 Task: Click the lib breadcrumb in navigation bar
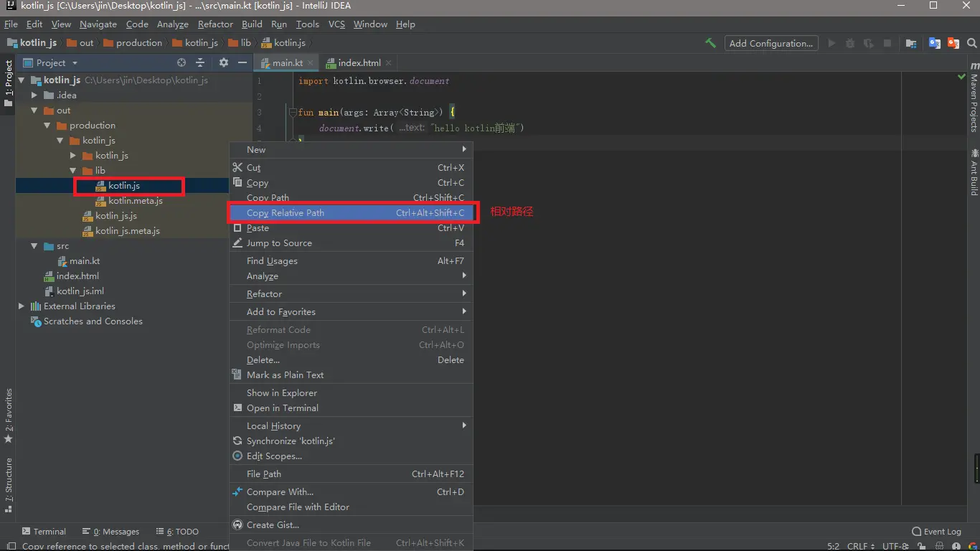pos(240,43)
